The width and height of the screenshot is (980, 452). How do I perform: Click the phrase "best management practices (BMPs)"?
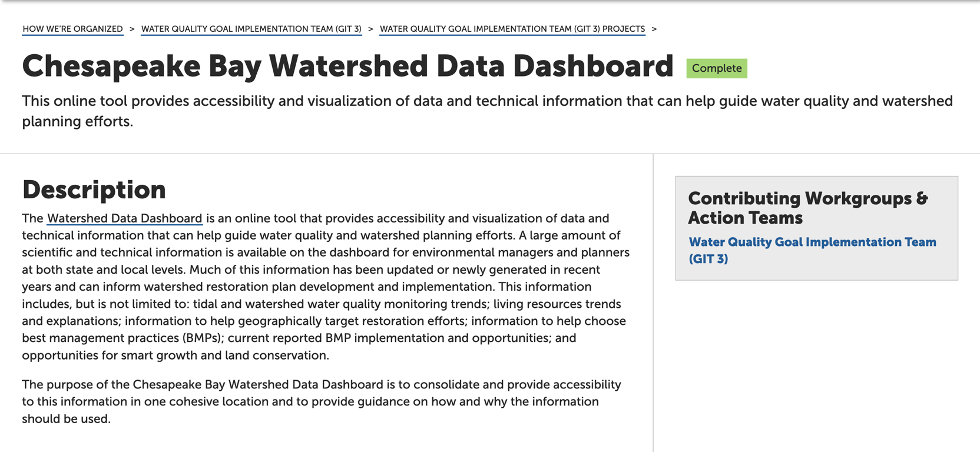coord(123,338)
